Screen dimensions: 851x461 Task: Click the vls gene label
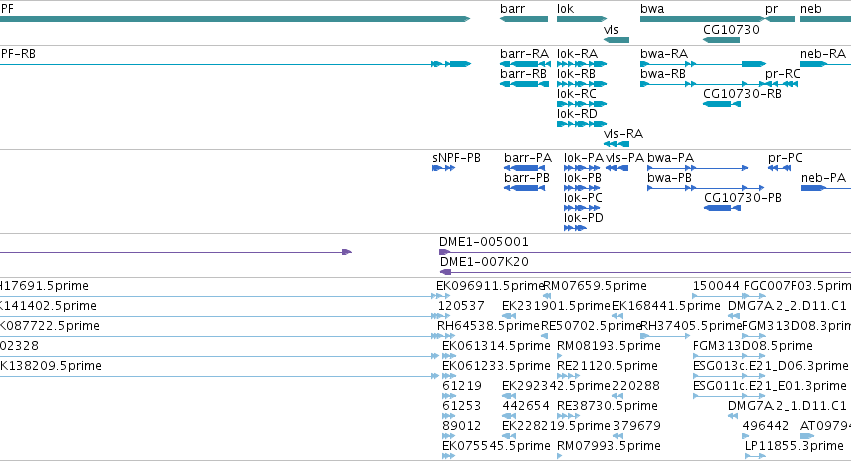tap(611, 30)
